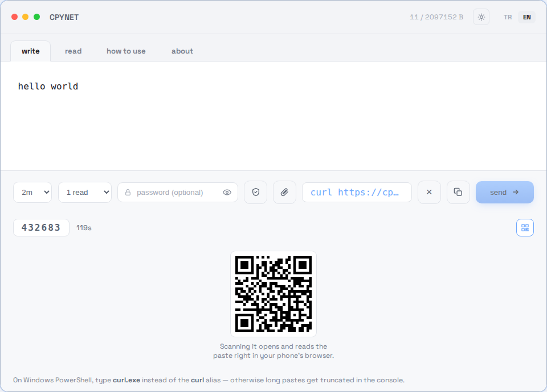Screen dimensions: 547x392
Task: Open the about tab
Action: point(182,51)
